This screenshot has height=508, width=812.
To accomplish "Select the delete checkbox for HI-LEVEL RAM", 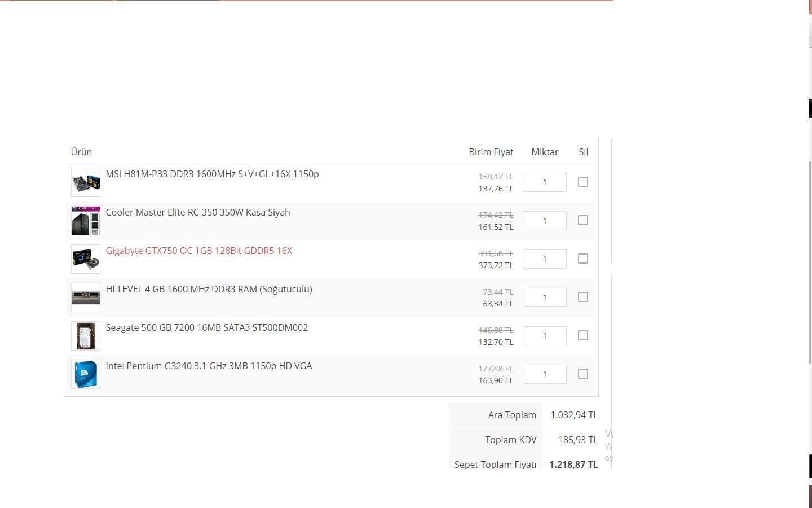I will pyautogui.click(x=583, y=297).
